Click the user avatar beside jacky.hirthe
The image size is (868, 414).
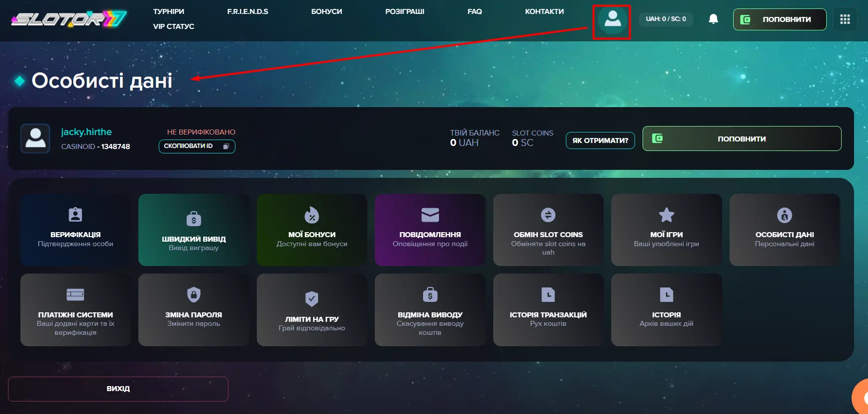[x=35, y=138]
